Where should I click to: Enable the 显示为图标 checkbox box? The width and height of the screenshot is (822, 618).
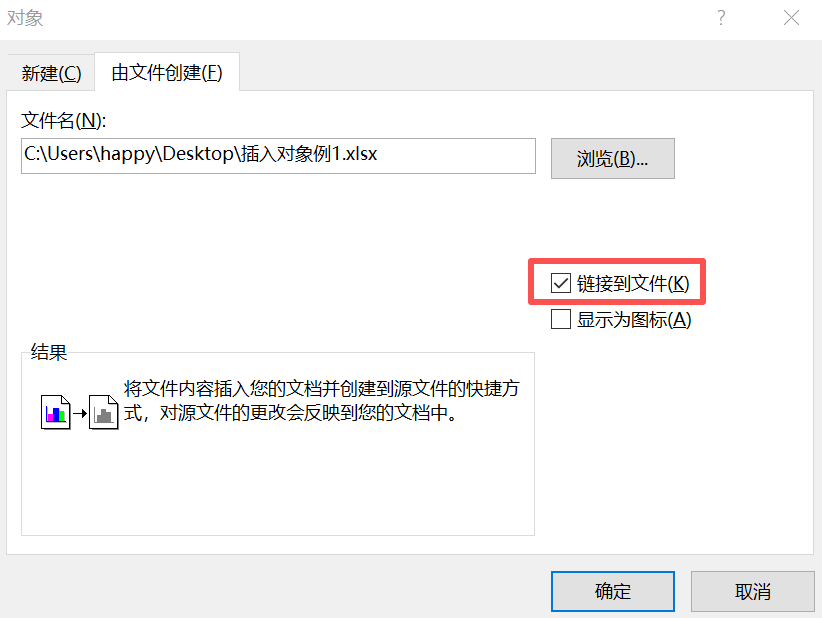click(x=560, y=319)
